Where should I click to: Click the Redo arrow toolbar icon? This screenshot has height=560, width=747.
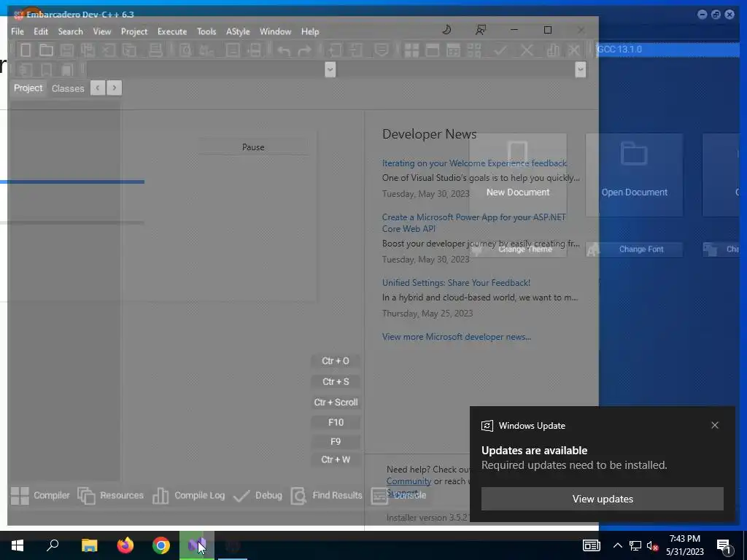tap(304, 50)
